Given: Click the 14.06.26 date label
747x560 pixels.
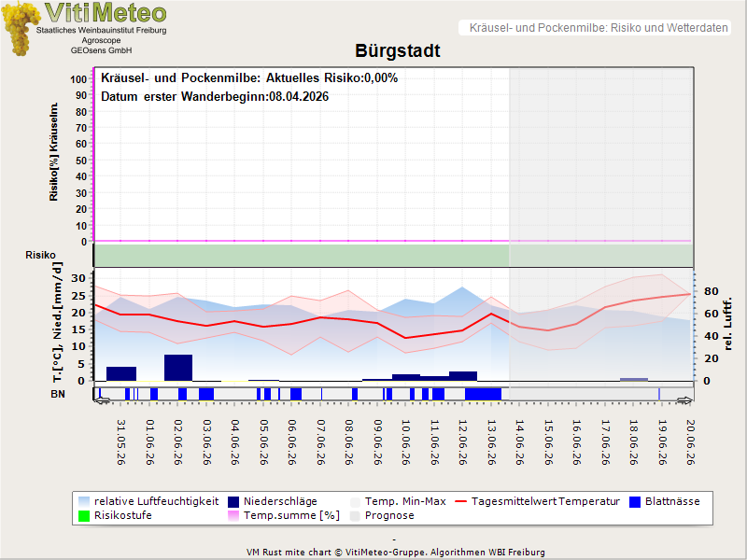Looking at the screenshot, I should tap(519, 441).
